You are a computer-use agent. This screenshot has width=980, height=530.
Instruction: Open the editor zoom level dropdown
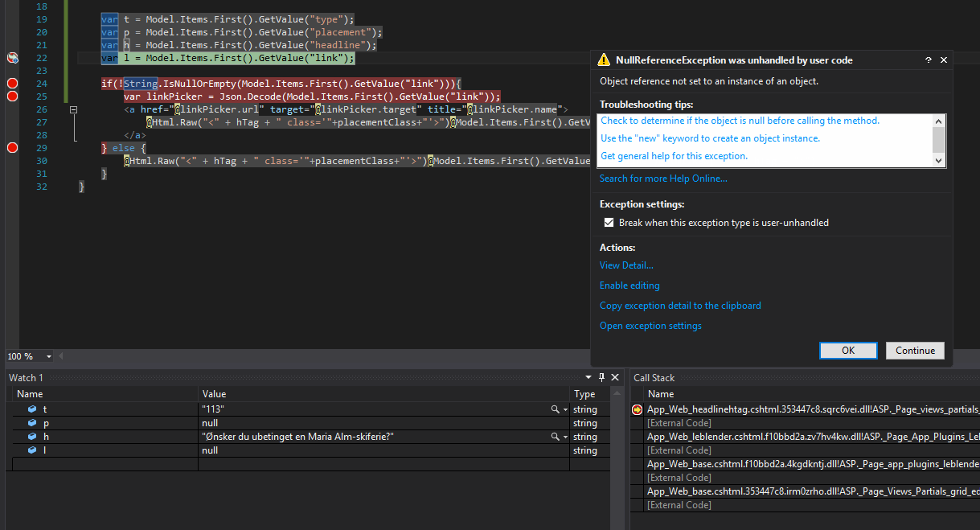(x=49, y=356)
